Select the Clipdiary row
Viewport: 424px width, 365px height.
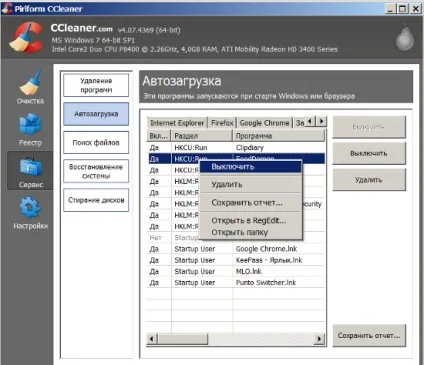coord(236,147)
